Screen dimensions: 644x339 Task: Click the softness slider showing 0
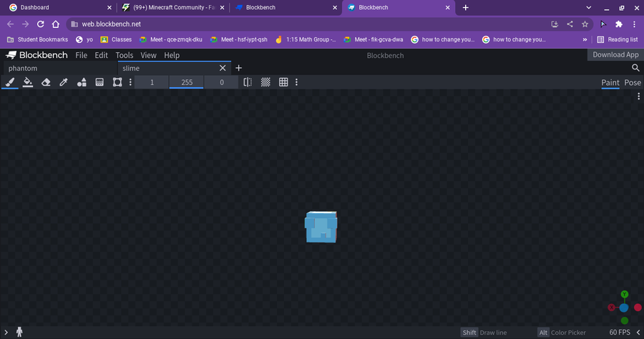tap(221, 82)
